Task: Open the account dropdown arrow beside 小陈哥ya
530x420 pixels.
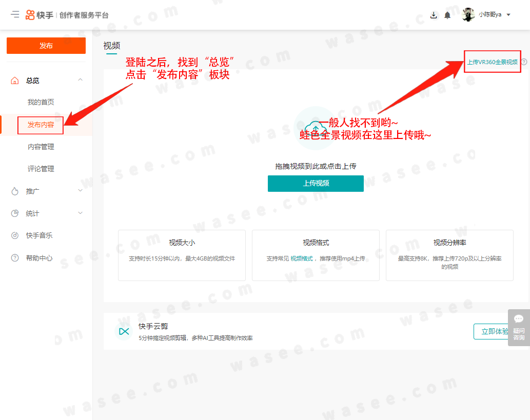Action: tap(508, 15)
